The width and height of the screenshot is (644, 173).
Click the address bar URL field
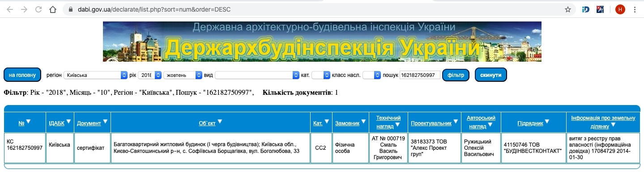pyautogui.click(x=313, y=9)
